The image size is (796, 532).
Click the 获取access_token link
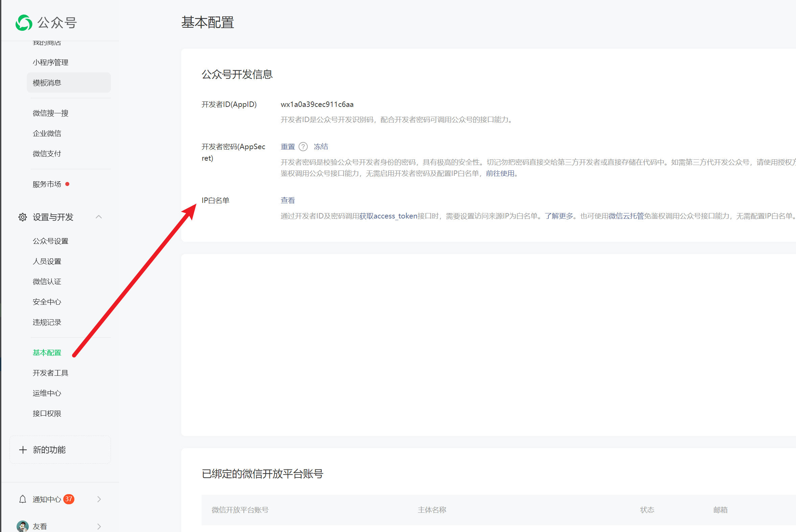pos(388,216)
